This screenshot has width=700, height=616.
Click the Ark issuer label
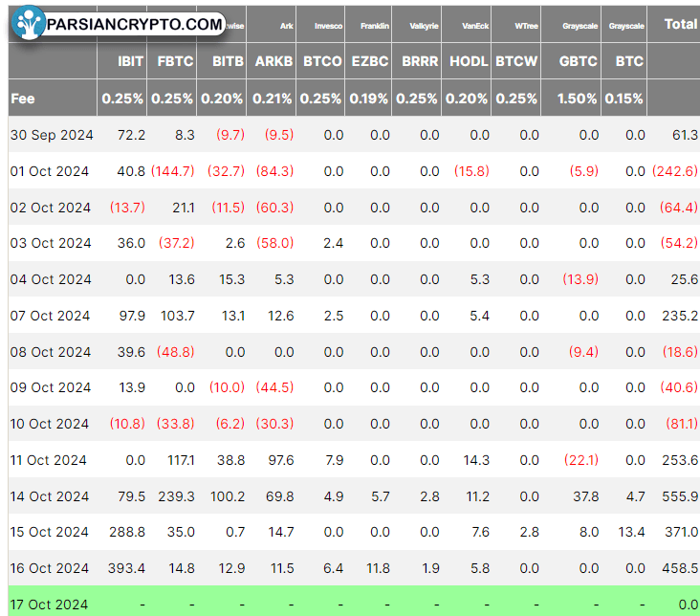tap(287, 27)
